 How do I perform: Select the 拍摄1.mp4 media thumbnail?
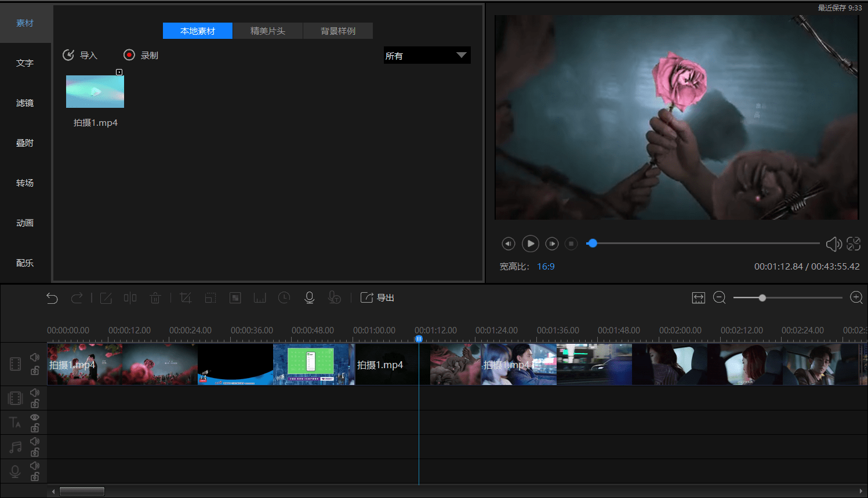[x=95, y=92]
